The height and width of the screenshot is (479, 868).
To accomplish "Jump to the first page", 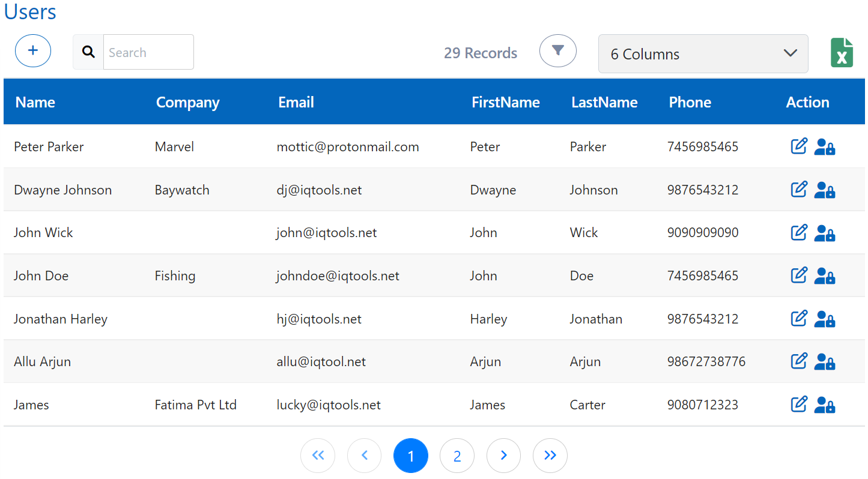I will tap(318, 456).
